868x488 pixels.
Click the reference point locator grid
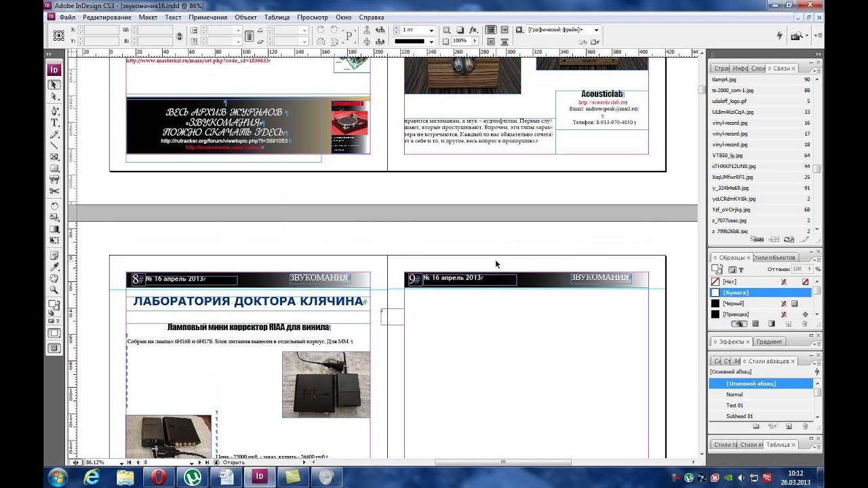click(x=60, y=35)
